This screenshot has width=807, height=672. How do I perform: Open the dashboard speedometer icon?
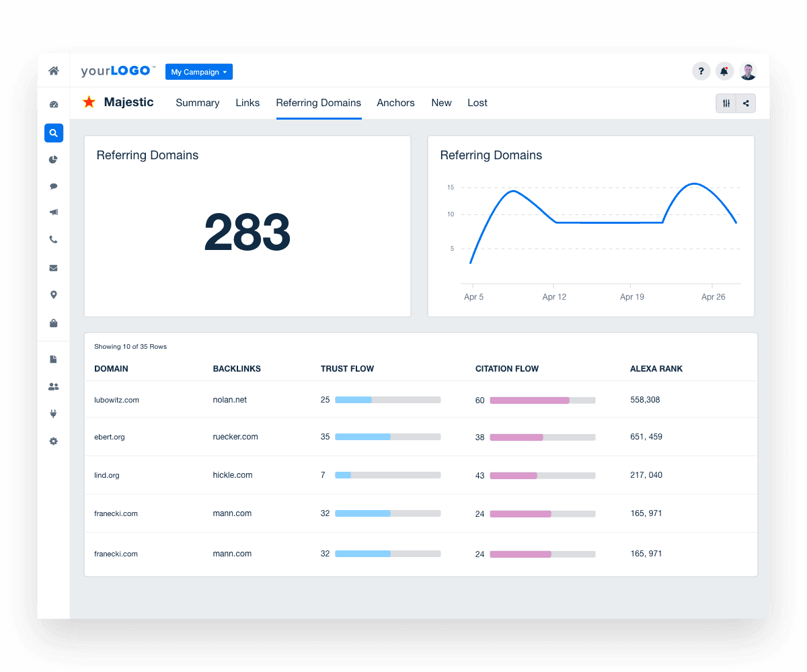click(x=54, y=104)
